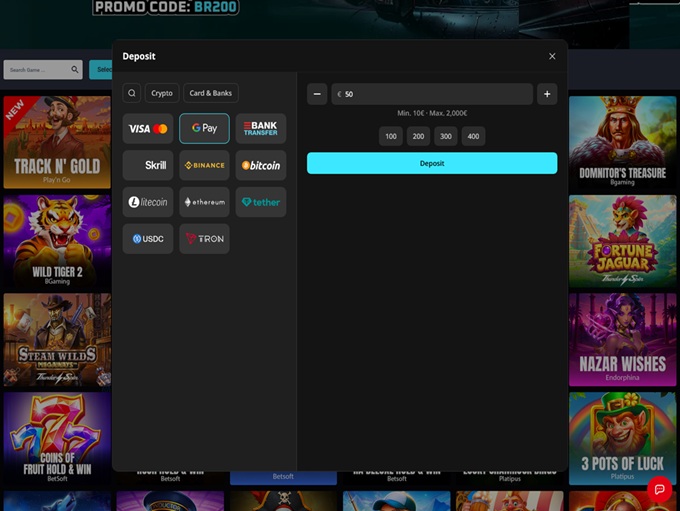Set deposit amount to 400
The width and height of the screenshot is (680, 511).
point(473,136)
